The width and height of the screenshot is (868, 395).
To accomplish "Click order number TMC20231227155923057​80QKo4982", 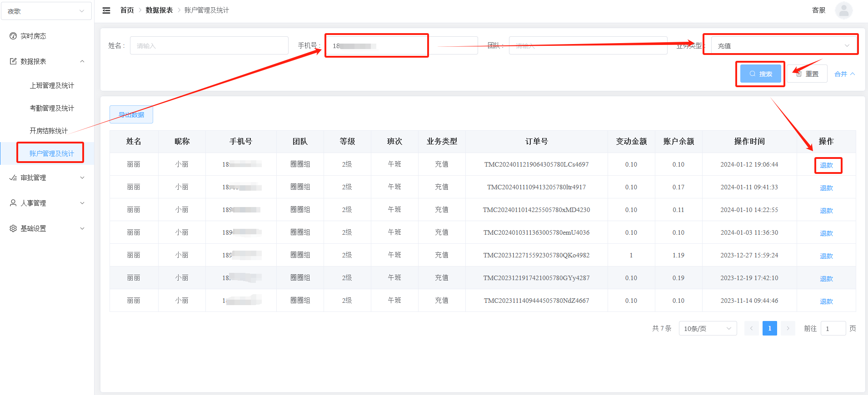I will point(537,255).
